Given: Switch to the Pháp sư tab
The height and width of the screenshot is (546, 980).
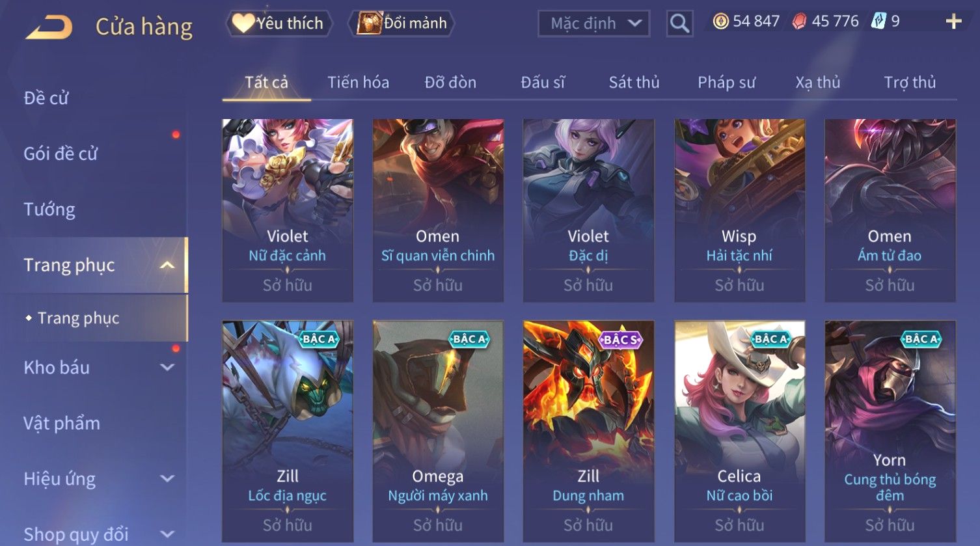Looking at the screenshot, I should tap(726, 83).
